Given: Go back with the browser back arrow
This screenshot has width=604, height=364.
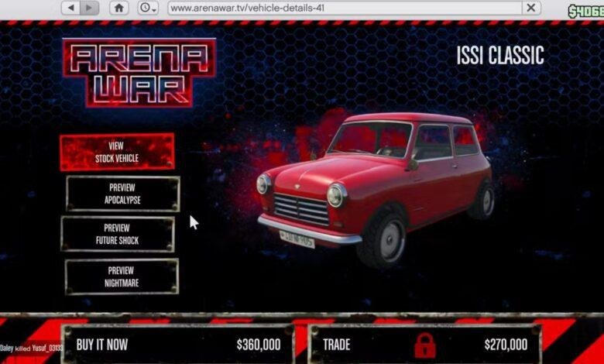Looking at the screenshot, I should point(70,8).
